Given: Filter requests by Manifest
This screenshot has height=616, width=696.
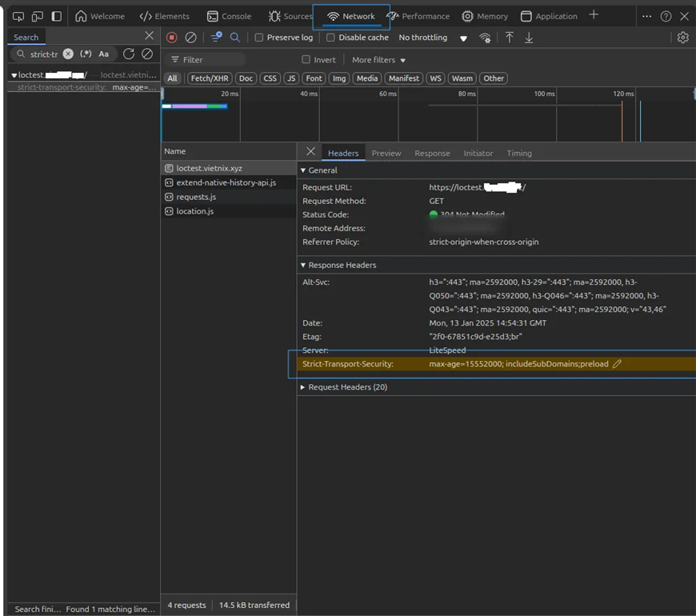Looking at the screenshot, I should pyautogui.click(x=404, y=78).
